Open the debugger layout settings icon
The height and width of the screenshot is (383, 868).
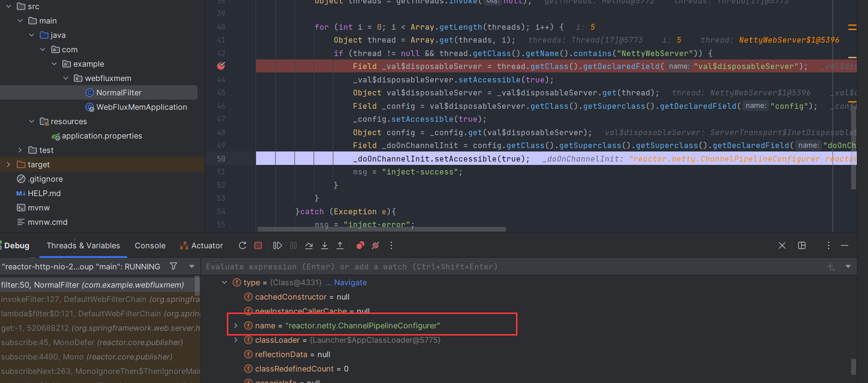point(802,245)
